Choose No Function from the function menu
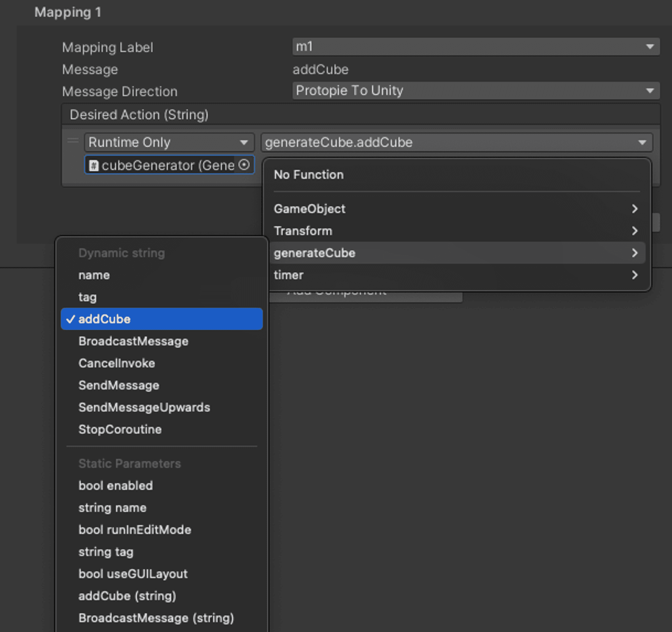Viewport: 672px width, 632px height. pos(308,175)
